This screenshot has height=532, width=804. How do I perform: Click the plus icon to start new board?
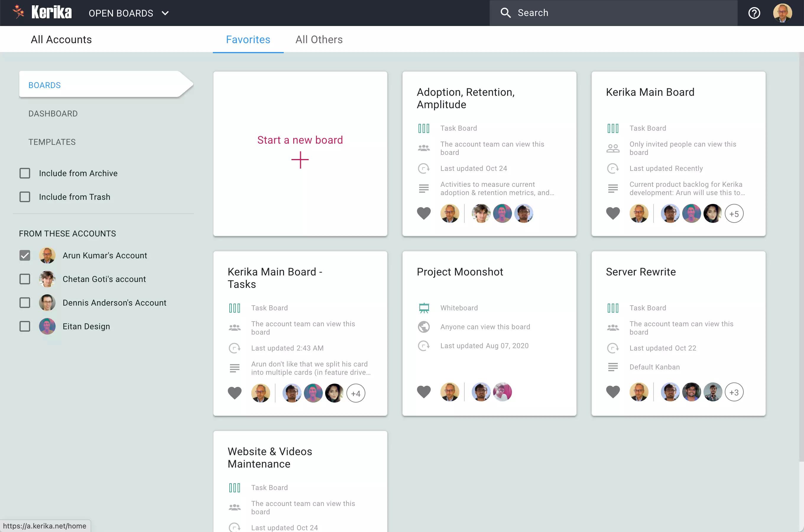300,160
